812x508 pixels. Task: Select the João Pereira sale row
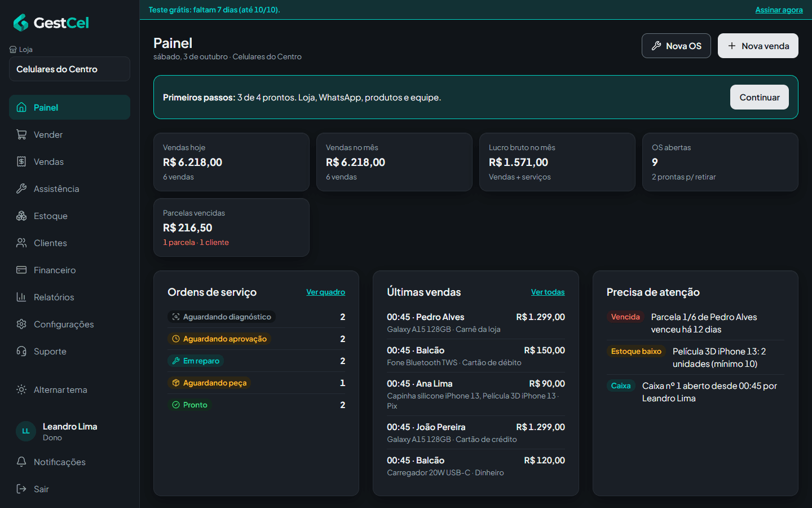tap(476, 432)
